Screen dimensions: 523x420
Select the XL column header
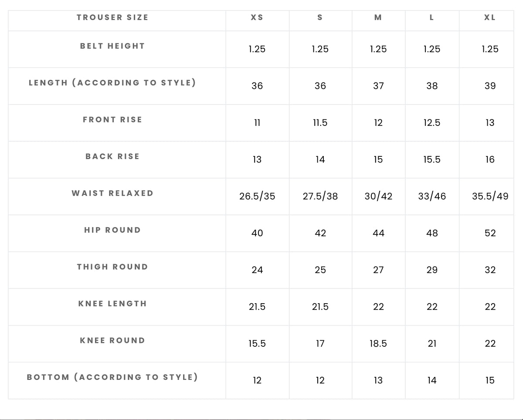pyautogui.click(x=490, y=17)
